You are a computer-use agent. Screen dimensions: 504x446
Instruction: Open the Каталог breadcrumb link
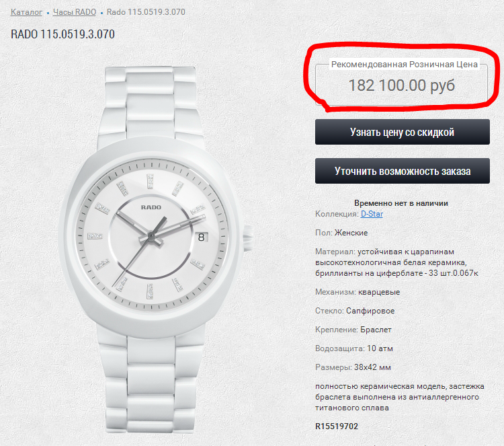[x=26, y=12]
